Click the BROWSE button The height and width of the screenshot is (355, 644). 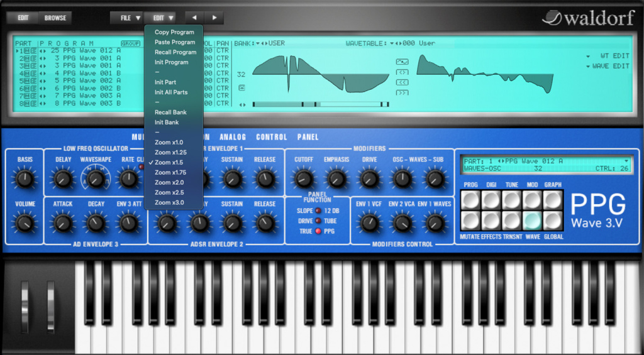(x=55, y=18)
